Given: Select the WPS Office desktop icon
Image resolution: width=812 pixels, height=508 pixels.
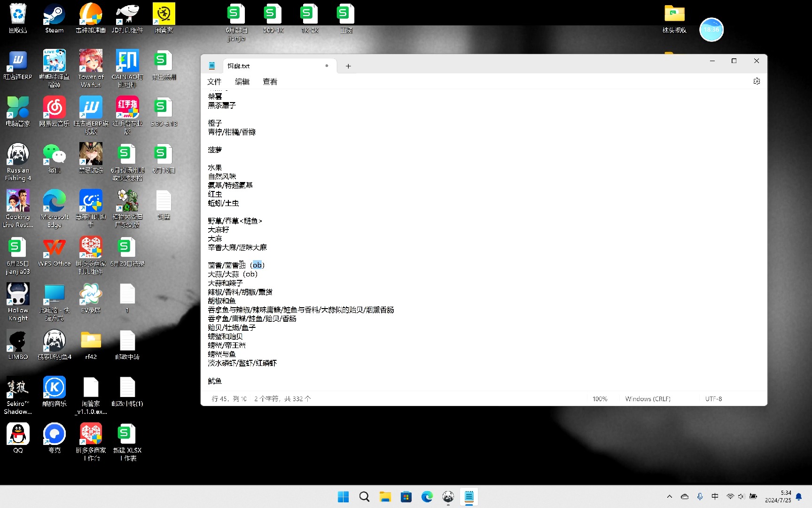Looking at the screenshot, I should coord(55,252).
